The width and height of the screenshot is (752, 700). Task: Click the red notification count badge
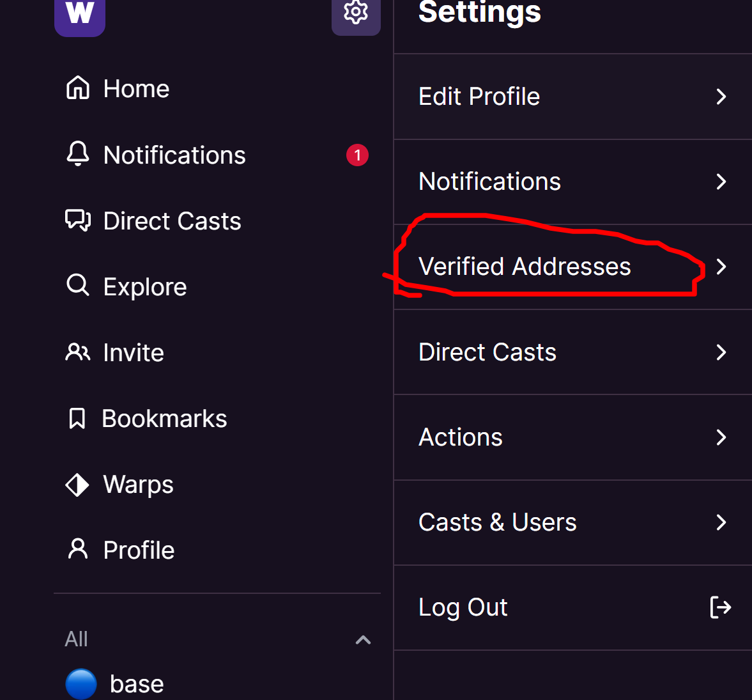coord(357,155)
